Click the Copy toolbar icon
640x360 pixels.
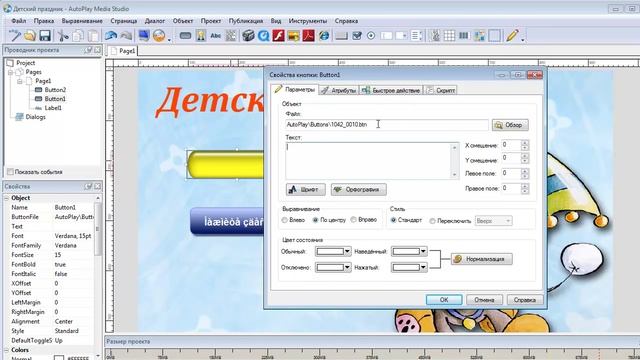78,36
